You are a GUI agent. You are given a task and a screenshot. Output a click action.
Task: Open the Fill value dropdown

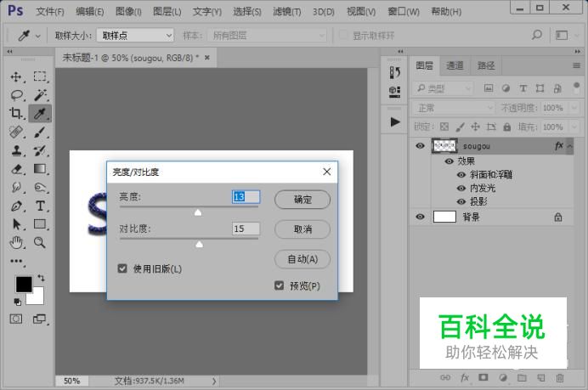(x=574, y=127)
